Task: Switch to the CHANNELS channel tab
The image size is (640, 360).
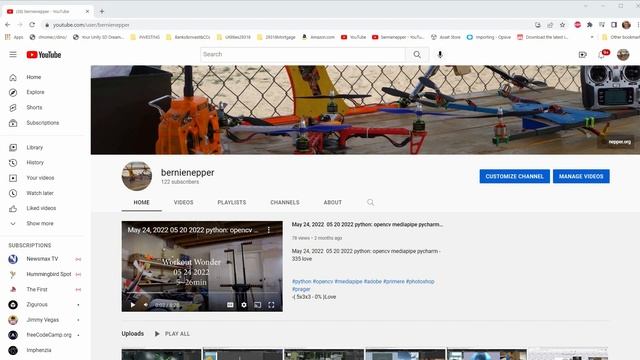Action: pyautogui.click(x=285, y=202)
